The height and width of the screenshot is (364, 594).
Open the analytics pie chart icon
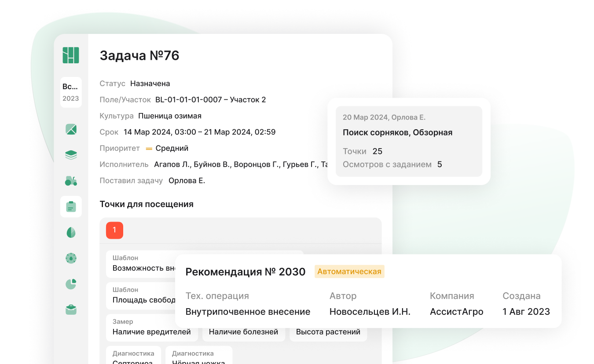pyautogui.click(x=71, y=284)
